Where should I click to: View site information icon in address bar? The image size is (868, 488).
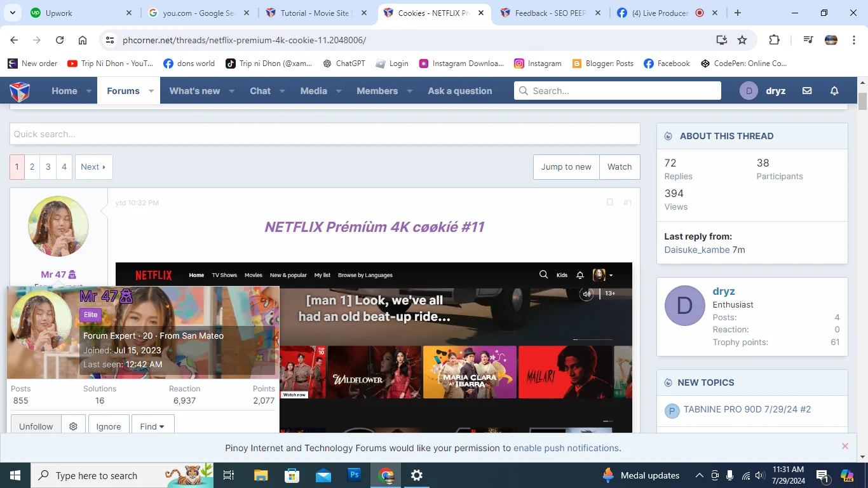pyautogui.click(x=110, y=40)
